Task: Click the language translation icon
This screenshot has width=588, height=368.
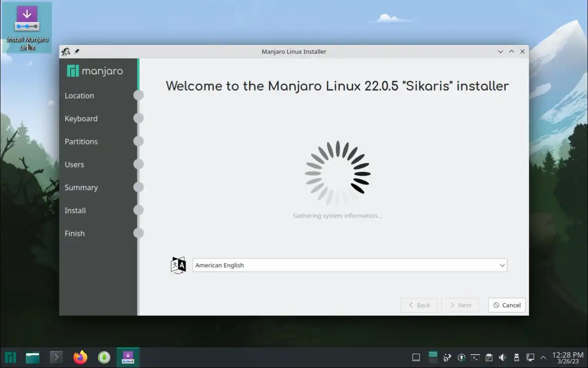Action: 178,265
